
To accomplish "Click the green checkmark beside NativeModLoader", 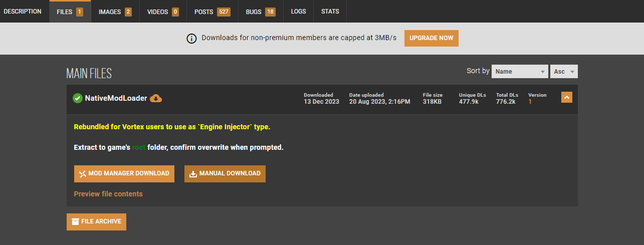I will [77, 98].
